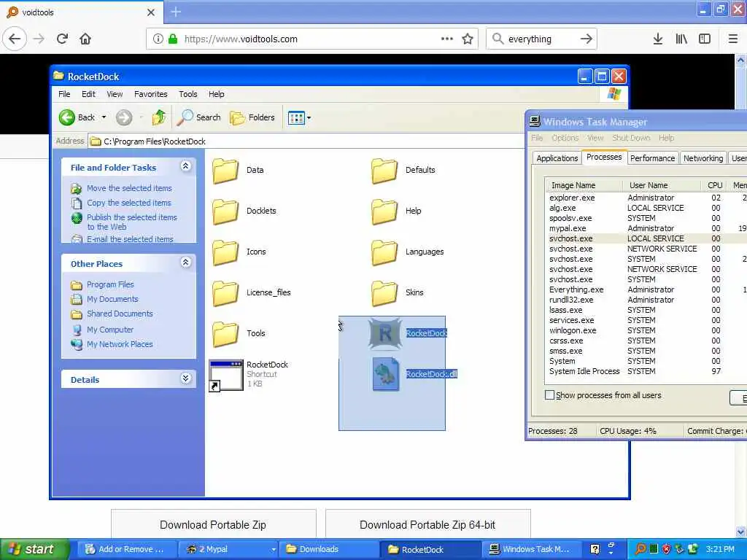The image size is (747, 560).
Task: Sort processes by CPU column header
Action: [x=715, y=185]
